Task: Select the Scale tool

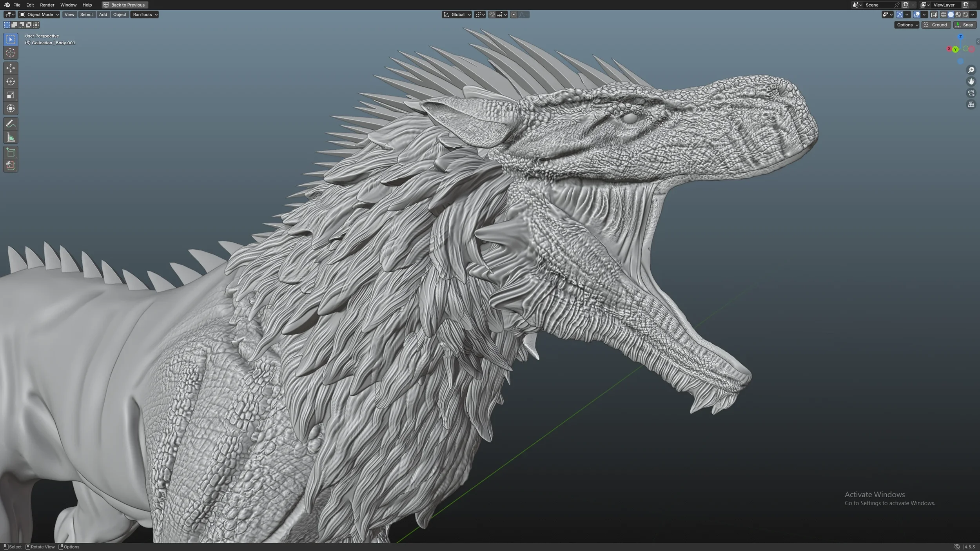Action: (11, 95)
